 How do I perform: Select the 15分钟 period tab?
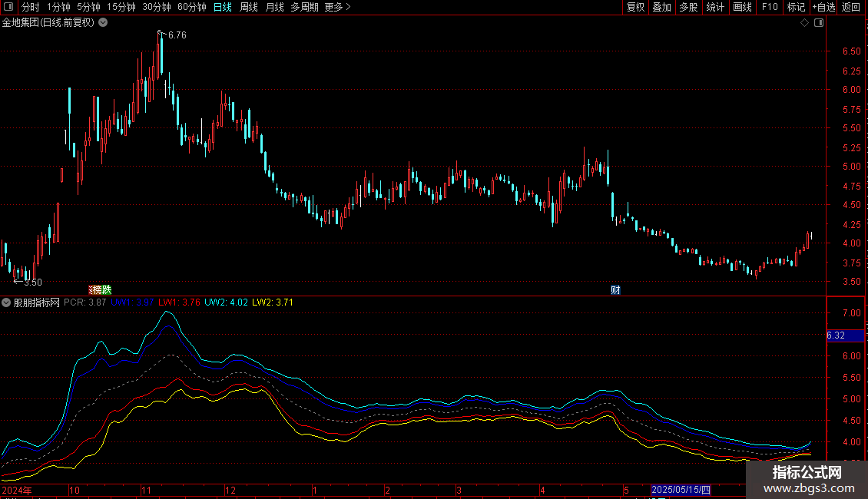coord(121,7)
